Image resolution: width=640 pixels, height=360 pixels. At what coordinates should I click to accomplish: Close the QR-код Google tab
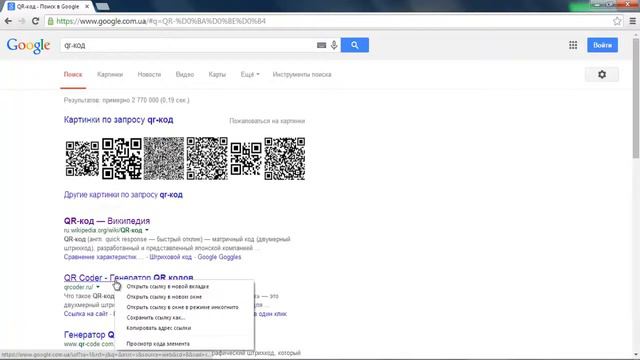point(87,7)
